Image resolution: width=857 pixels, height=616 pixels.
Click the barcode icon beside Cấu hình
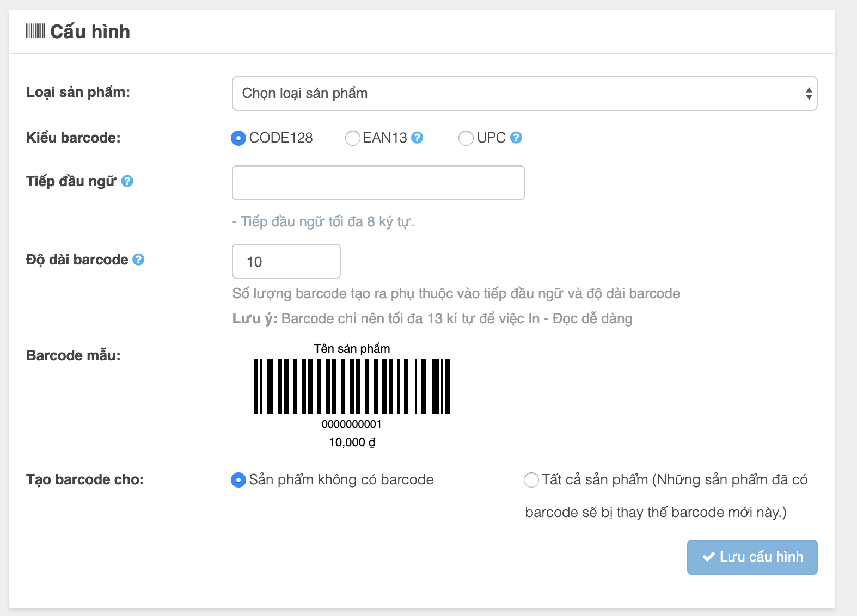tap(35, 32)
